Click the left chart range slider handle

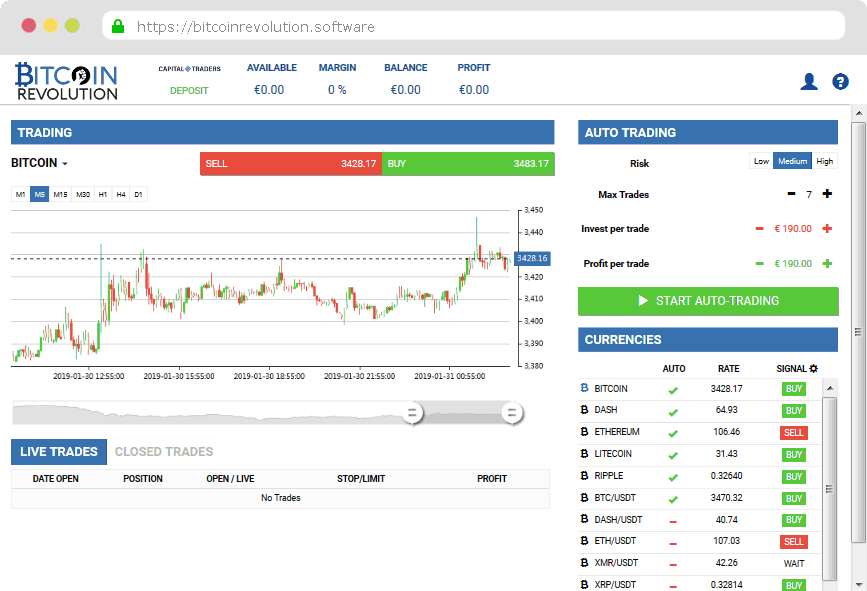(x=412, y=413)
